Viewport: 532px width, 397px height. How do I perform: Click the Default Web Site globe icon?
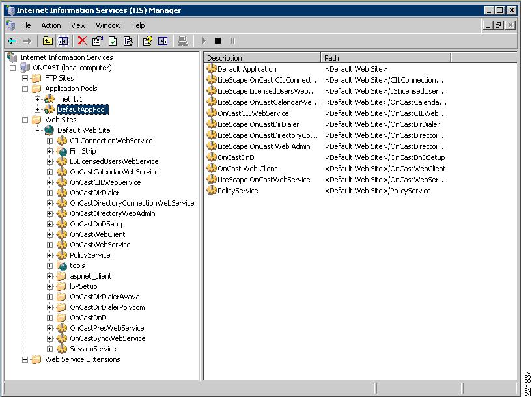(x=49, y=130)
